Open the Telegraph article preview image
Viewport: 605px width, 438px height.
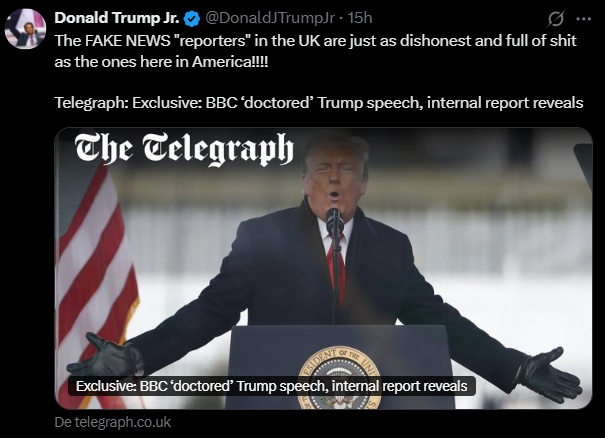tap(323, 268)
